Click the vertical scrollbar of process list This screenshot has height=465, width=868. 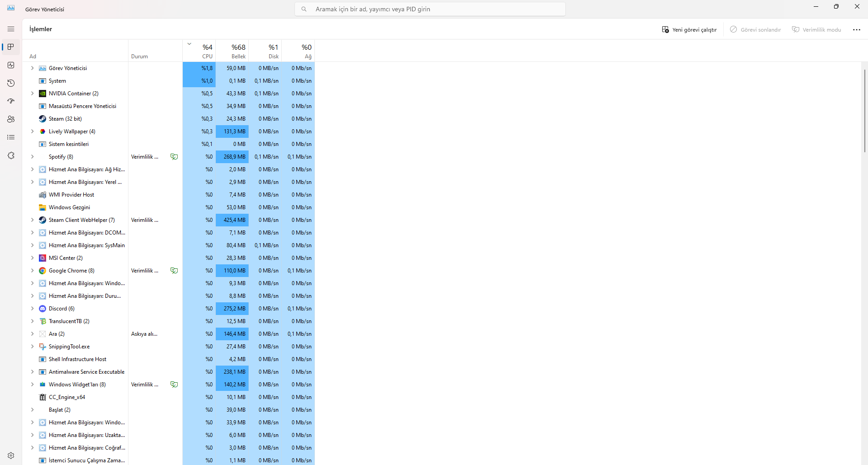click(864, 111)
